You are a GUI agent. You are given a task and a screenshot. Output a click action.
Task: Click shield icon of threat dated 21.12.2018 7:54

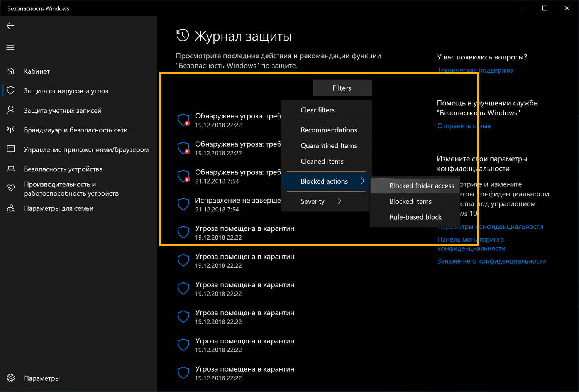coord(183,176)
